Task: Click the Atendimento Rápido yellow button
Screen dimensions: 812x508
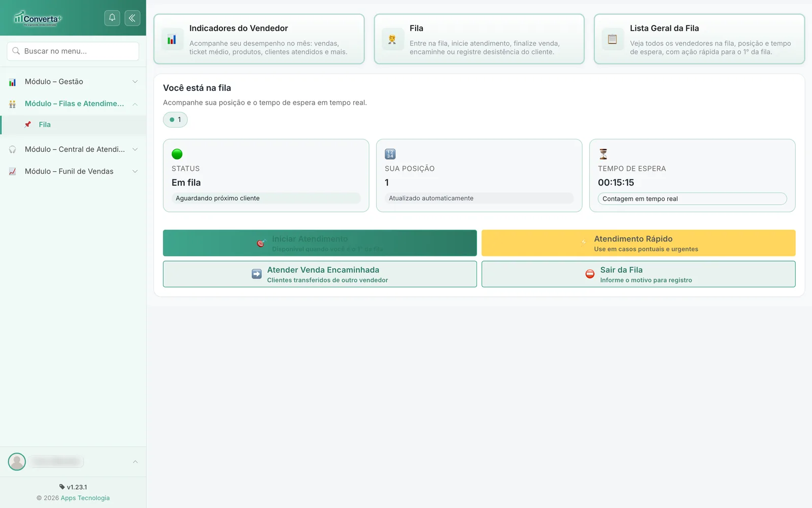Action: [638, 243]
